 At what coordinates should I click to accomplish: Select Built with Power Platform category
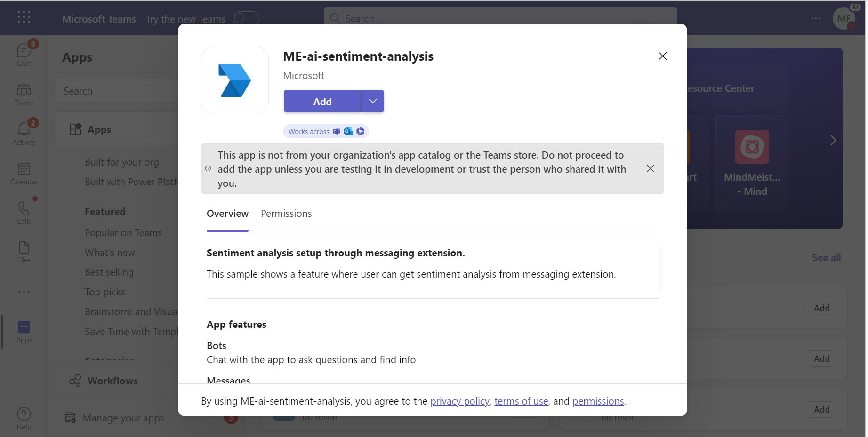pos(132,182)
